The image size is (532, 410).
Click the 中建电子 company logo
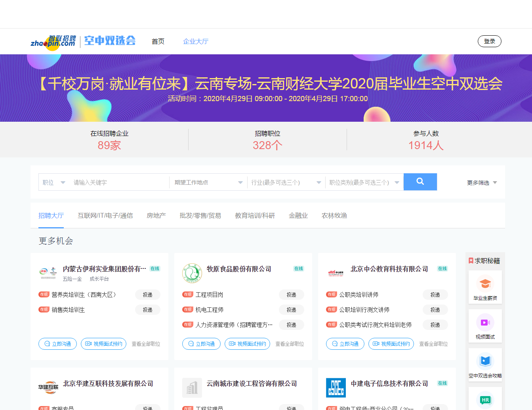[x=336, y=387]
